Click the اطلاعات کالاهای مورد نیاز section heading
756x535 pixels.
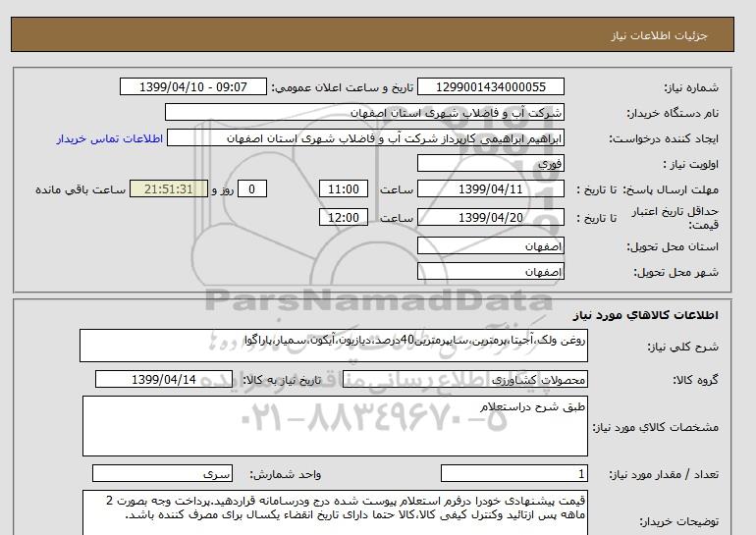click(646, 315)
